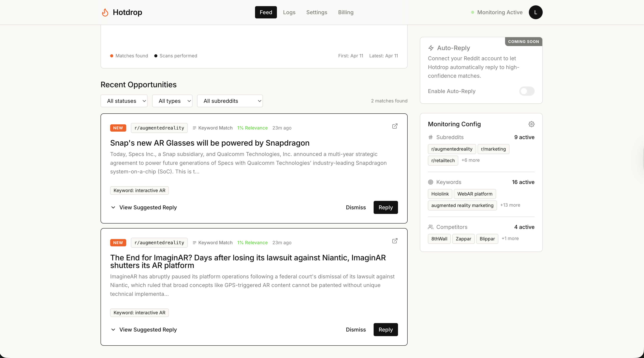Go to the Billing tab
This screenshot has width=644, height=358.
point(345,12)
